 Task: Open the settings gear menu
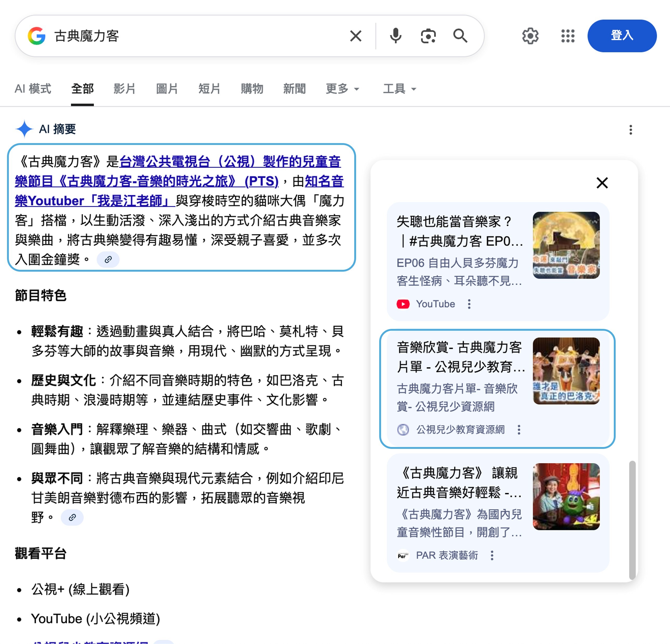click(530, 36)
